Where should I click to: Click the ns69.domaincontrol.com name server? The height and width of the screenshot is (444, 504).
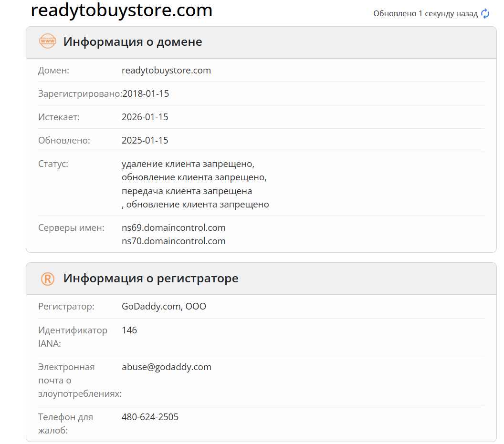pos(173,228)
